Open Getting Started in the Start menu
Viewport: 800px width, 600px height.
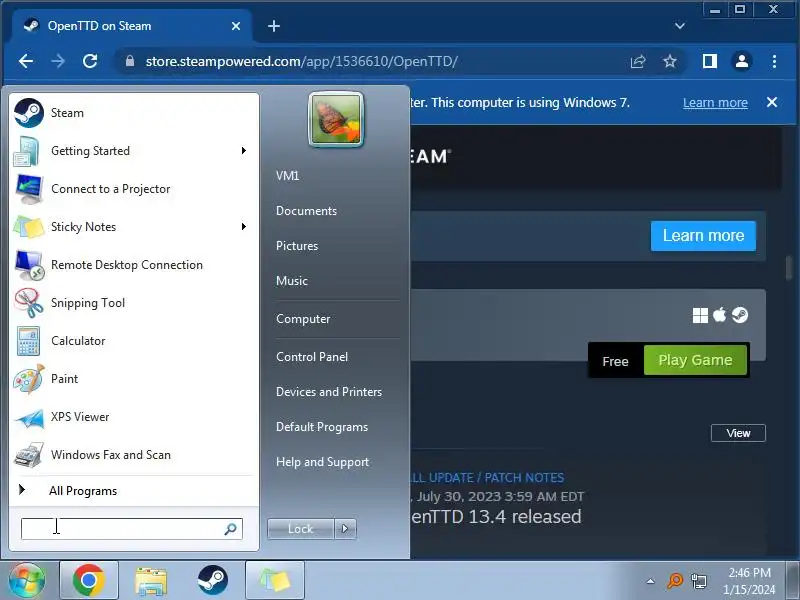(133, 151)
